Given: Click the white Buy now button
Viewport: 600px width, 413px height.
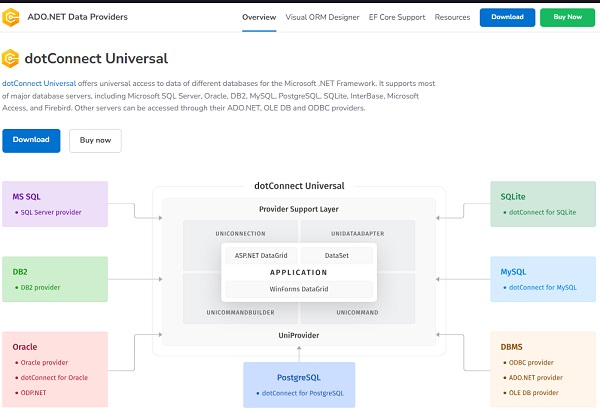Looking at the screenshot, I should [x=95, y=140].
